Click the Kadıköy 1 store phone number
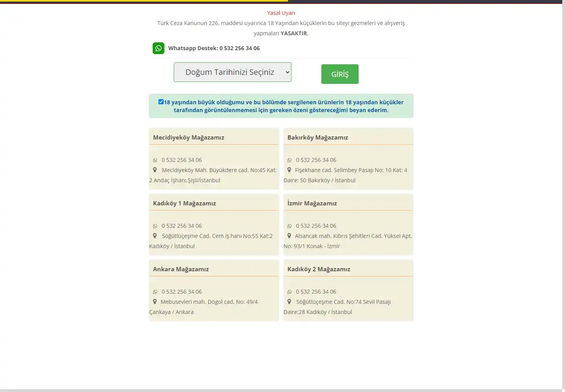Screen dimensions: 565x392 [182, 226]
